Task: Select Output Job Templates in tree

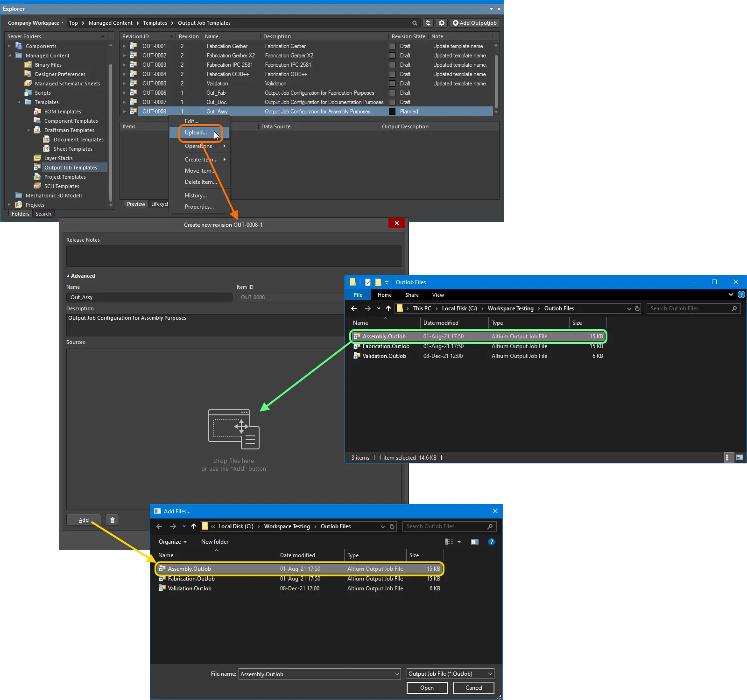Action: tap(70, 168)
